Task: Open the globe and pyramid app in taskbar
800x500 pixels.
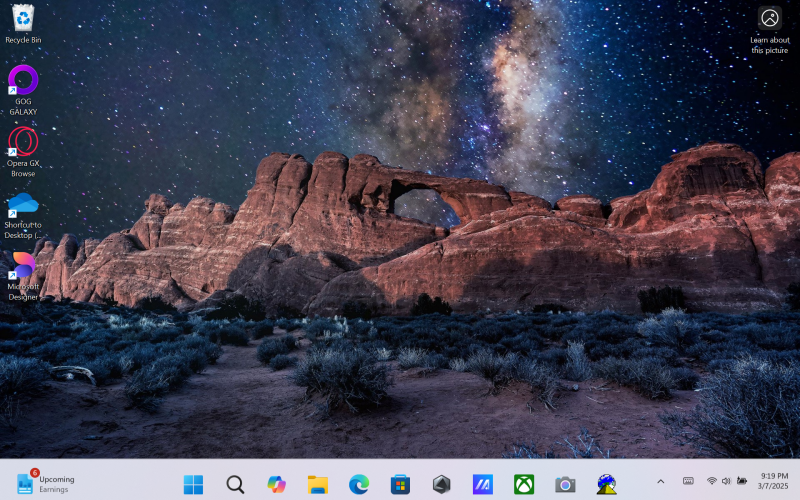Action: (606, 484)
